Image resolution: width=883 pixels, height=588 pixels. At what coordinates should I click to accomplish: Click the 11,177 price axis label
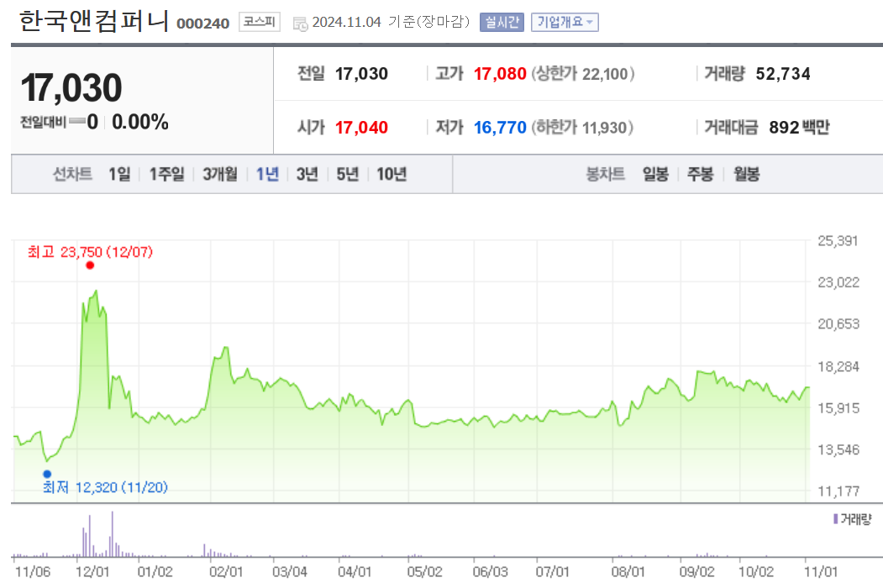coord(838,491)
